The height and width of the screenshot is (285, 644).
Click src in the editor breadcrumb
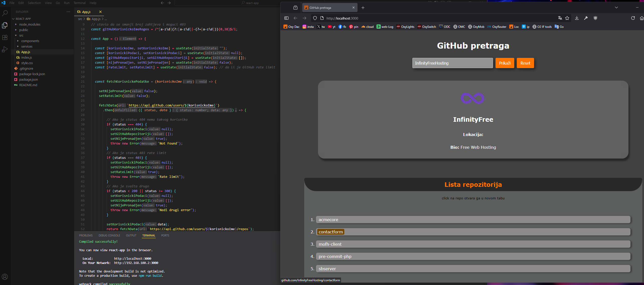click(x=80, y=19)
